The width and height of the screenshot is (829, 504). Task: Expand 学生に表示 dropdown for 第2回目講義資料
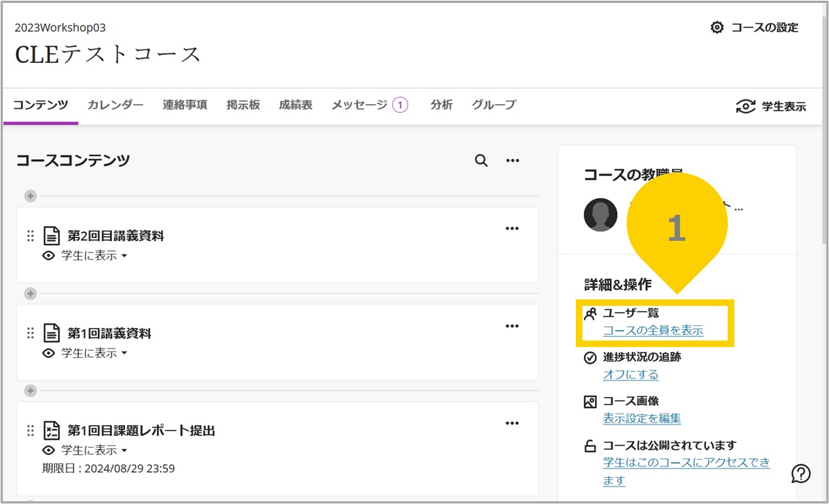95,256
